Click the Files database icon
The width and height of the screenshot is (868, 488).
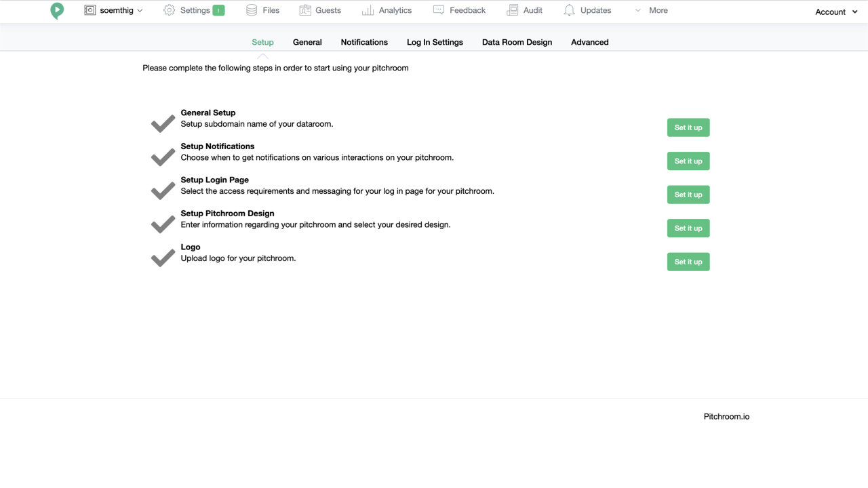pyautogui.click(x=252, y=10)
